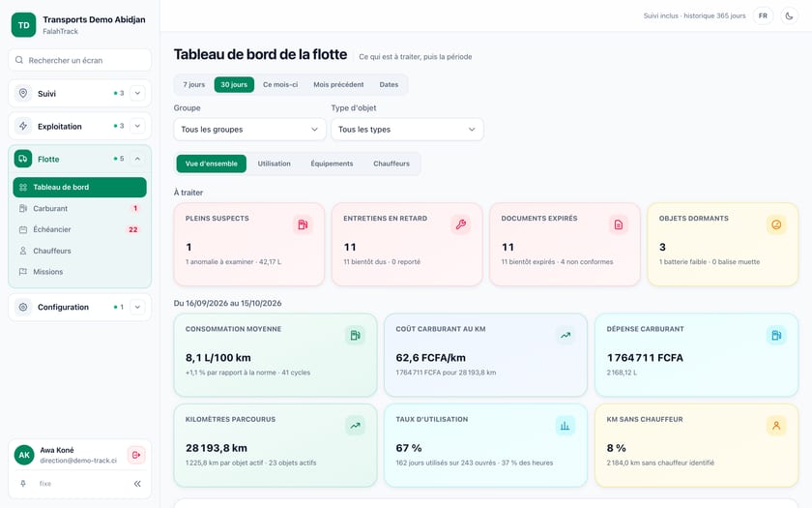This screenshot has width=812, height=508.
Task: Expand the Exploitation section chevron
Action: click(137, 126)
